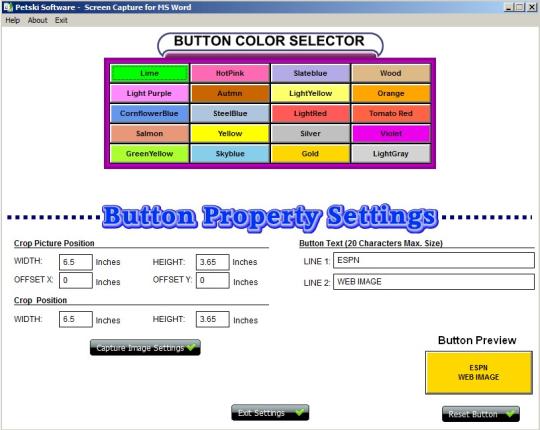Click Crop Picture Position HEIGHT field
This screenshot has height=430, width=540.
[212, 262]
